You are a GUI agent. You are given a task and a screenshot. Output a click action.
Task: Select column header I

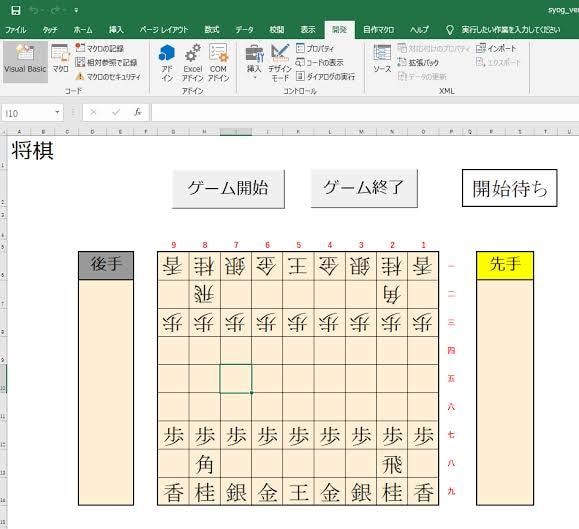(236, 131)
